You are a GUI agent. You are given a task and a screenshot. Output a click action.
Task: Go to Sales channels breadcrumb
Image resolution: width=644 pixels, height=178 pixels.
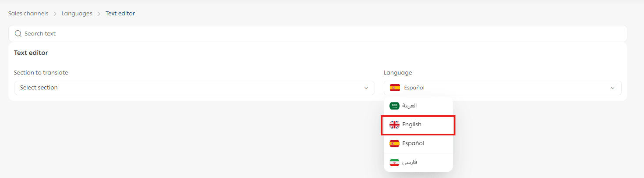pos(28,14)
